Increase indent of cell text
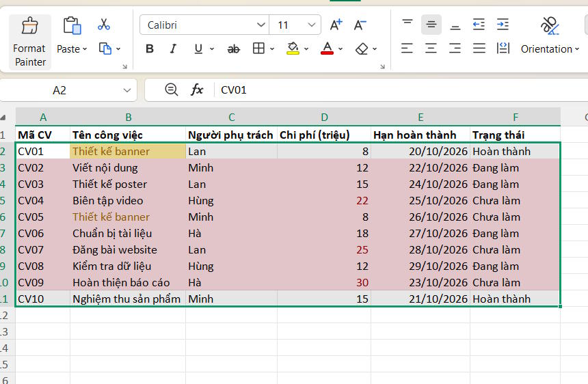Screen dimensions: 588x384 pos(503,25)
